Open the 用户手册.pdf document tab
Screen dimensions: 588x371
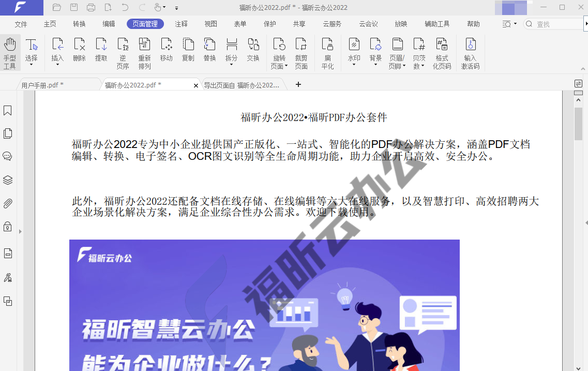click(43, 84)
